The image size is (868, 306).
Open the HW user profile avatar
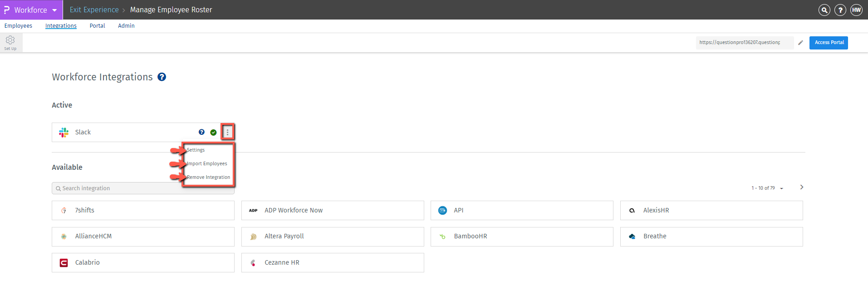[856, 10]
